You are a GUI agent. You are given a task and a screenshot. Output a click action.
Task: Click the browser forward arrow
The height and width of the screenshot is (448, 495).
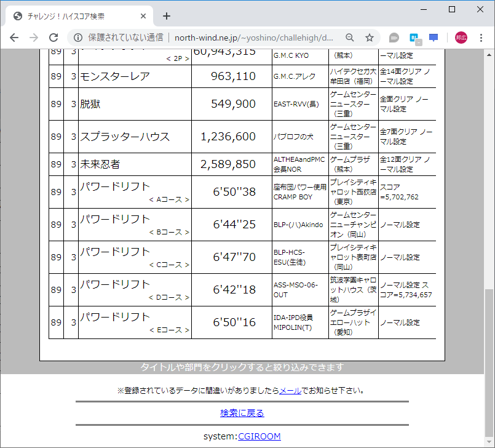(34, 38)
